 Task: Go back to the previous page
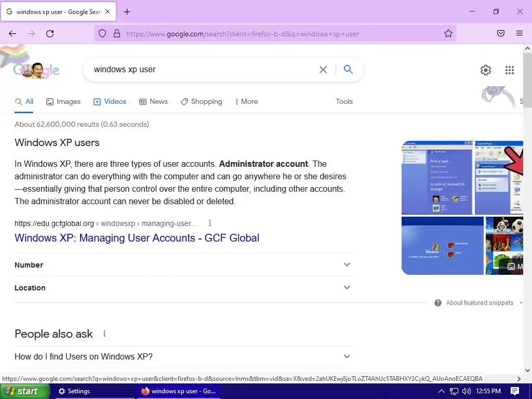click(x=12, y=34)
